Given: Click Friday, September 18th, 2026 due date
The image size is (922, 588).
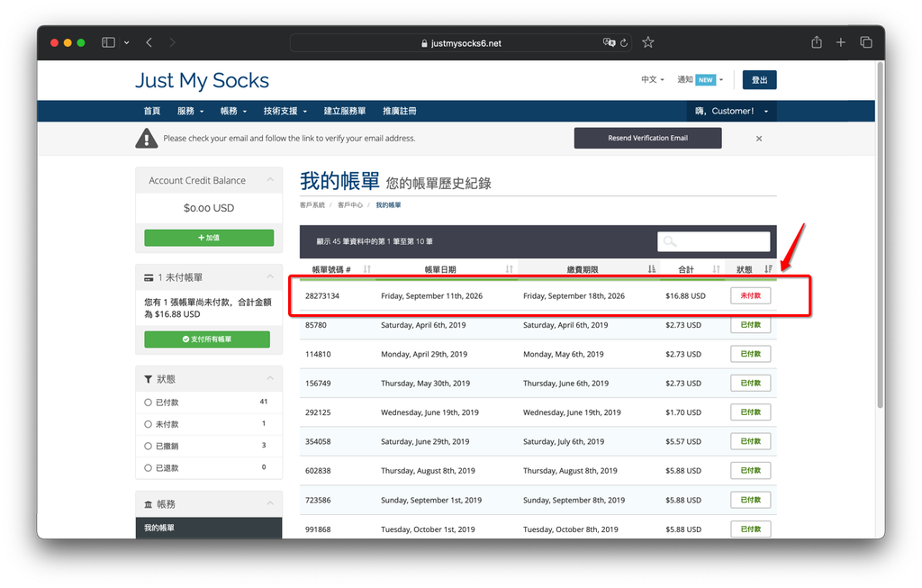Looking at the screenshot, I should point(574,295).
